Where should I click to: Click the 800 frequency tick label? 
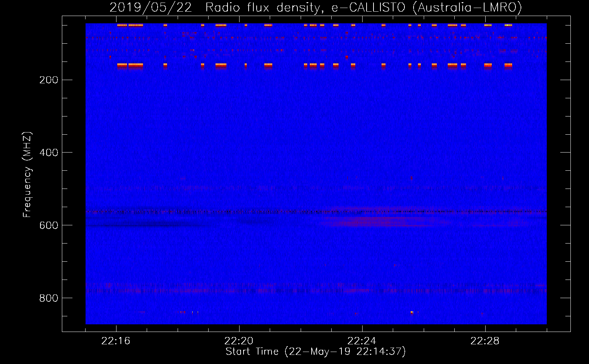point(49,298)
